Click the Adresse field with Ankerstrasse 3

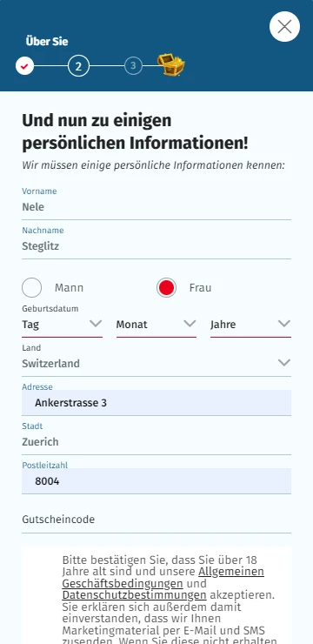pos(156,402)
